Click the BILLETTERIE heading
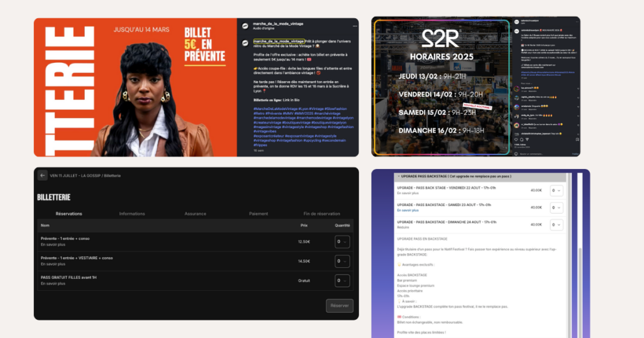The height and width of the screenshot is (338, 644). point(54,197)
